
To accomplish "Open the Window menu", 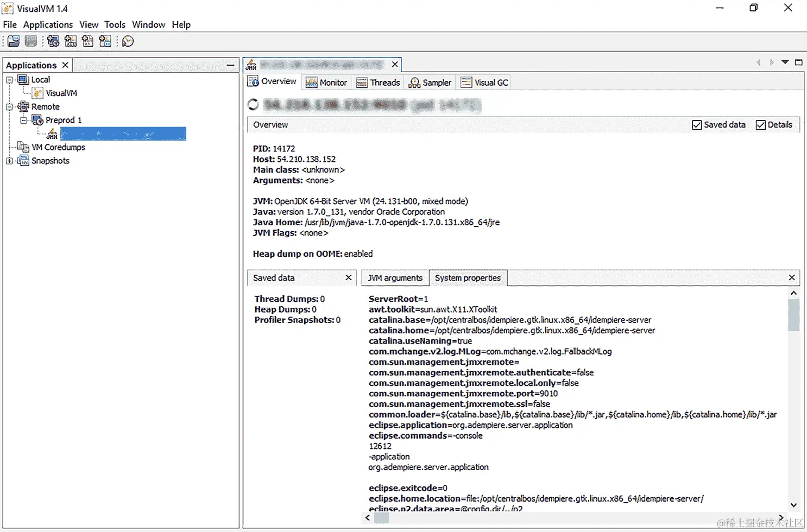I will 148,24.
